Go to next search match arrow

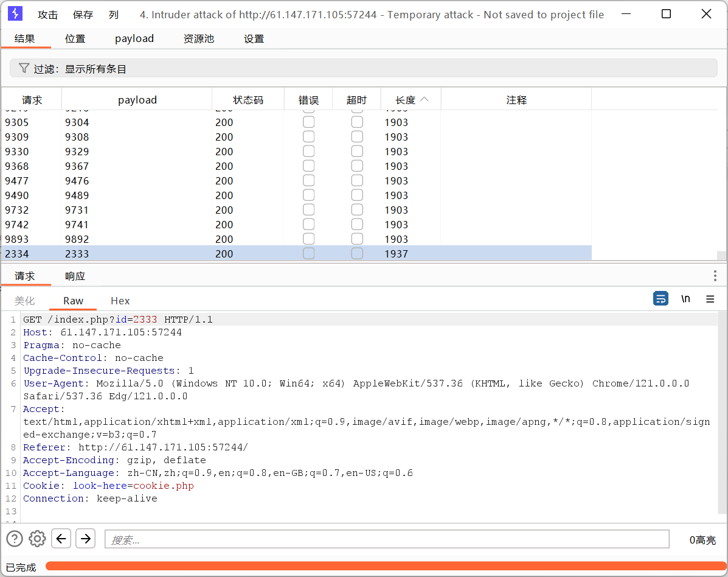coord(86,539)
